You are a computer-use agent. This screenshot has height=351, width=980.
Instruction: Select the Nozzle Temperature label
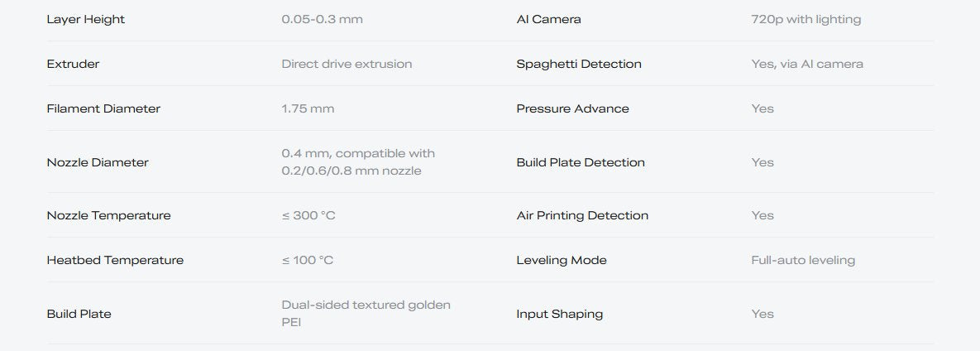108,215
